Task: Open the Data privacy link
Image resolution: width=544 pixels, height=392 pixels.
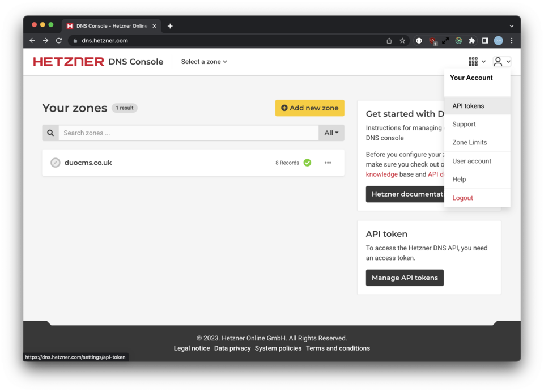Action: tap(232, 348)
